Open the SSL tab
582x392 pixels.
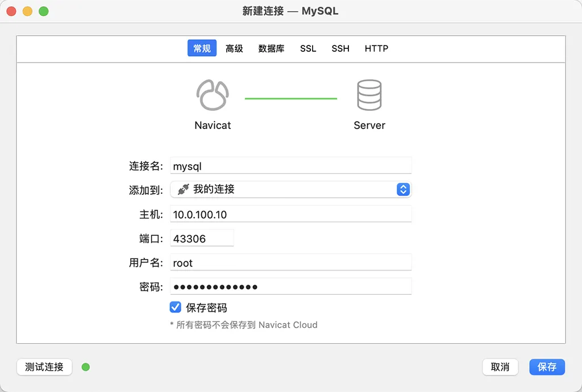308,48
